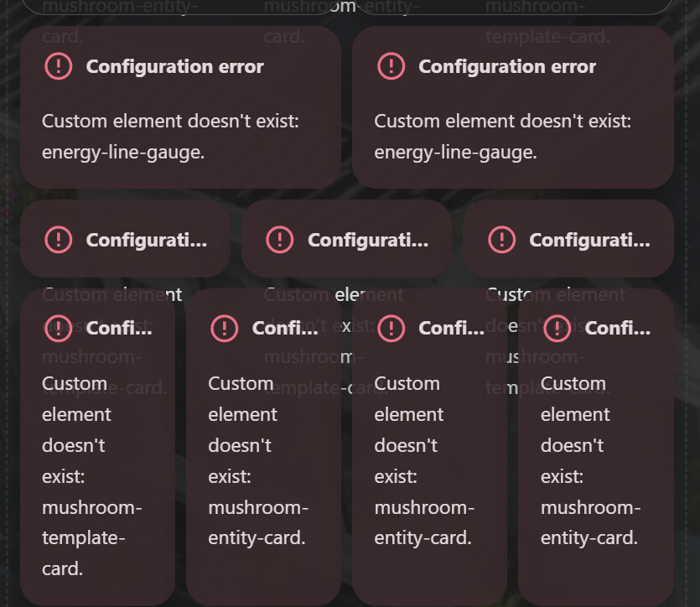This screenshot has height=607, width=700.
Task: Click alert icon on right energy-line-gauge error card
Action: 391,66
